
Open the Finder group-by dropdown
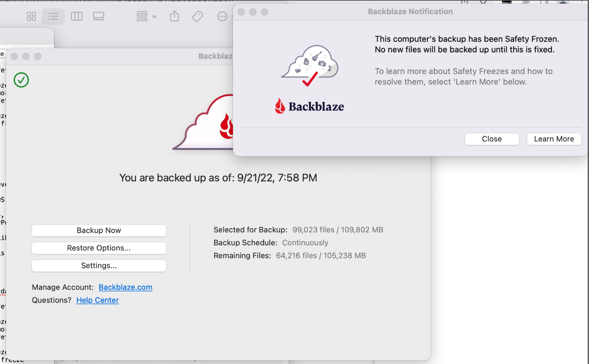click(x=146, y=16)
